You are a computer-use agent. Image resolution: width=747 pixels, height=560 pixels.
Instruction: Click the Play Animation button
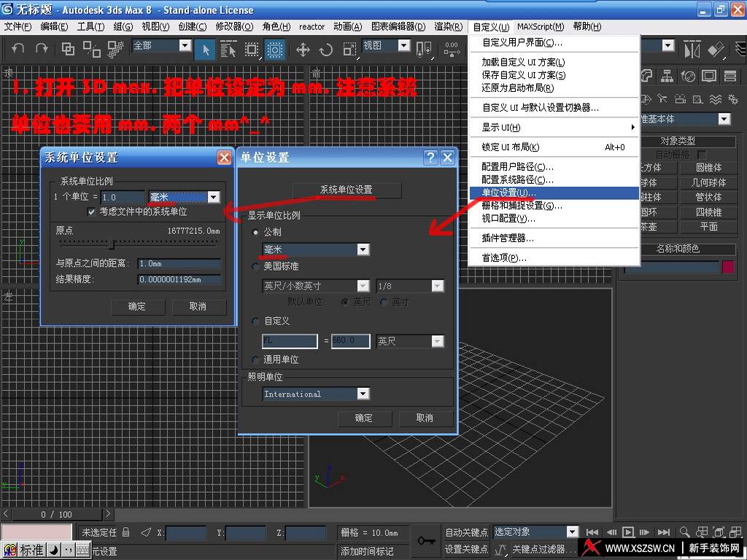(x=628, y=532)
